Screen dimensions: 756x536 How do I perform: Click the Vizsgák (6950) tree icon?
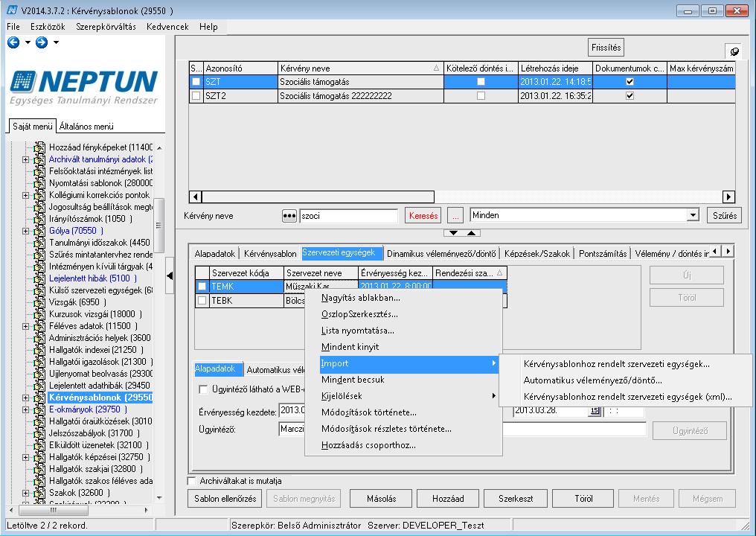click(x=39, y=302)
